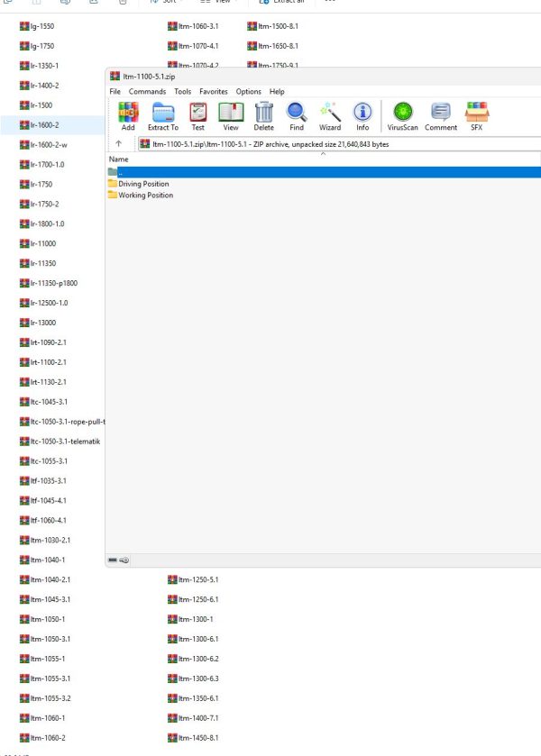Click the Info icon in toolbar
Image resolution: width=541 pixels, height=756 pixels.
tap(362, 116)
